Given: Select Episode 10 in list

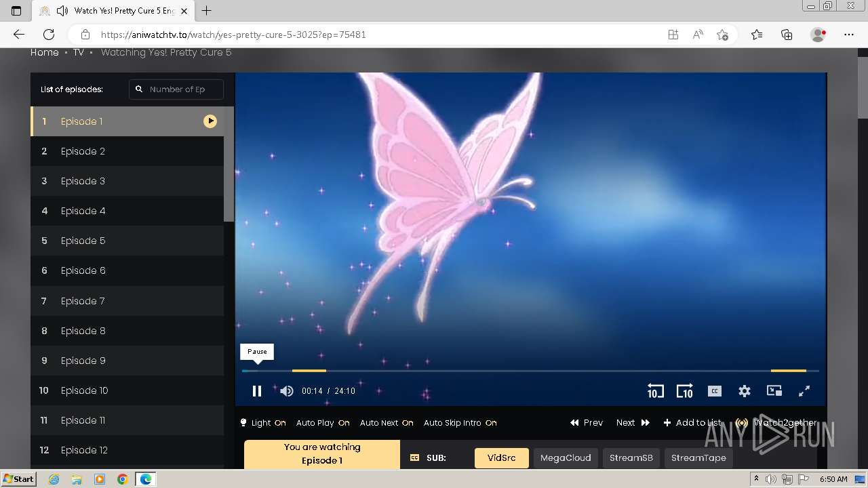Looking at the screenshot, I should coord(127,390).
